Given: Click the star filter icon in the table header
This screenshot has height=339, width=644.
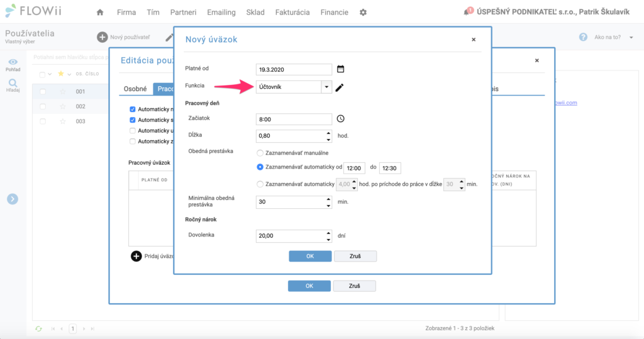Looking at the screenshot, I should pos(61,74).
